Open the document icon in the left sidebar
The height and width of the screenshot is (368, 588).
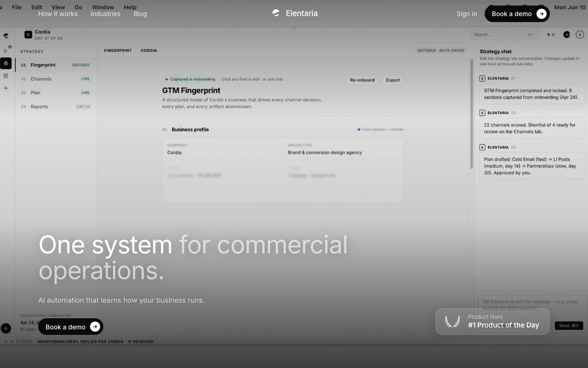pyautogui.click(x=6, y=76)
